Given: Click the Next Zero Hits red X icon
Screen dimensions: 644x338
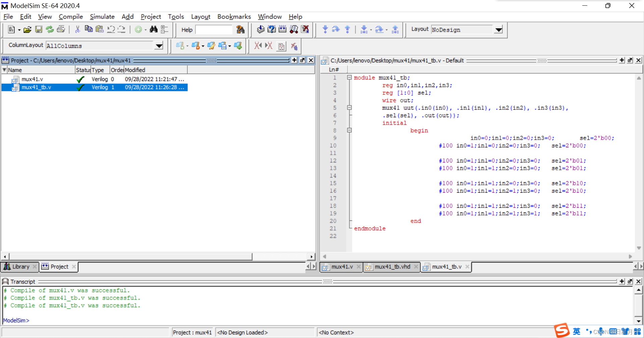Looking at the screenshot, I should tap(269, 46).
